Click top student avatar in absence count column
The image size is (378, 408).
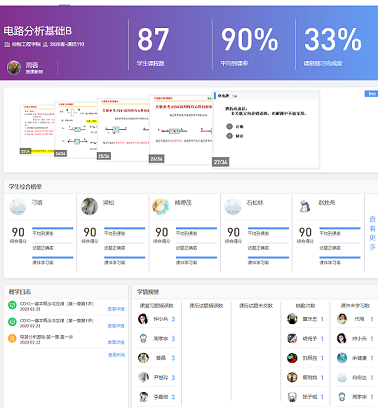pyautogui.click(x=292, y=319)
